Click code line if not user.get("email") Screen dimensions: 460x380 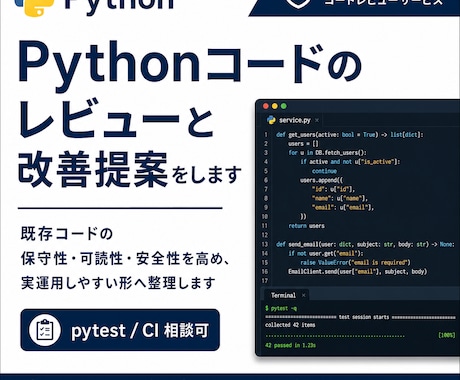[326, 253]
